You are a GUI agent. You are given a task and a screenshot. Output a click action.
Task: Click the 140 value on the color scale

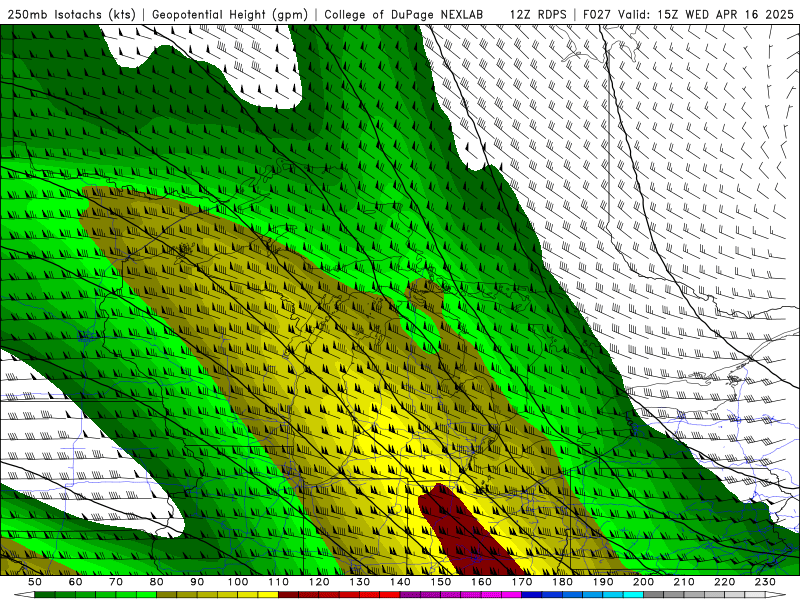click(x=400, y=582)
